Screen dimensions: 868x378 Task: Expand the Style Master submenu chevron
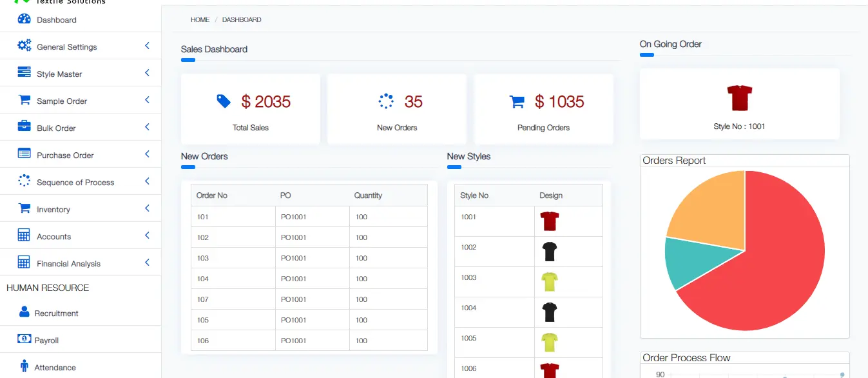[147, 73]
